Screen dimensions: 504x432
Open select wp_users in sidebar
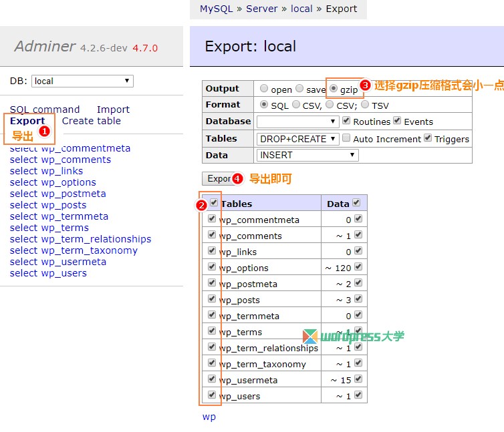64,273
